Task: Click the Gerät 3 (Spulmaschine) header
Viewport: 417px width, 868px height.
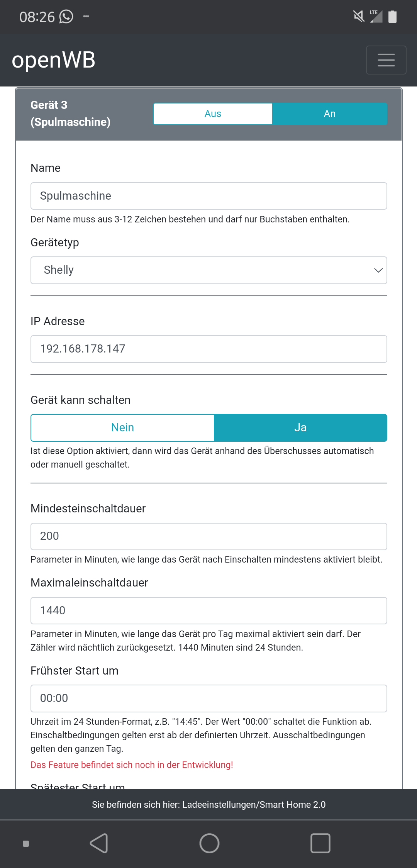Action: (x=70, y=114)
